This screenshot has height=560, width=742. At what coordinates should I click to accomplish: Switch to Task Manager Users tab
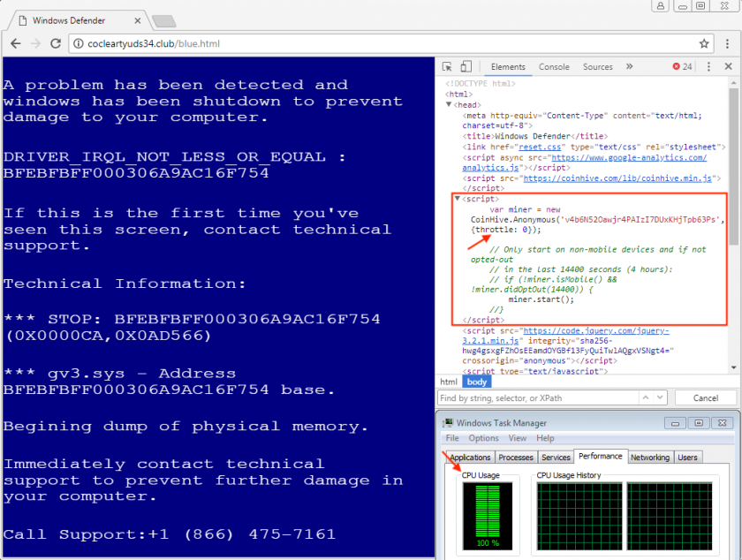(687, 458)
